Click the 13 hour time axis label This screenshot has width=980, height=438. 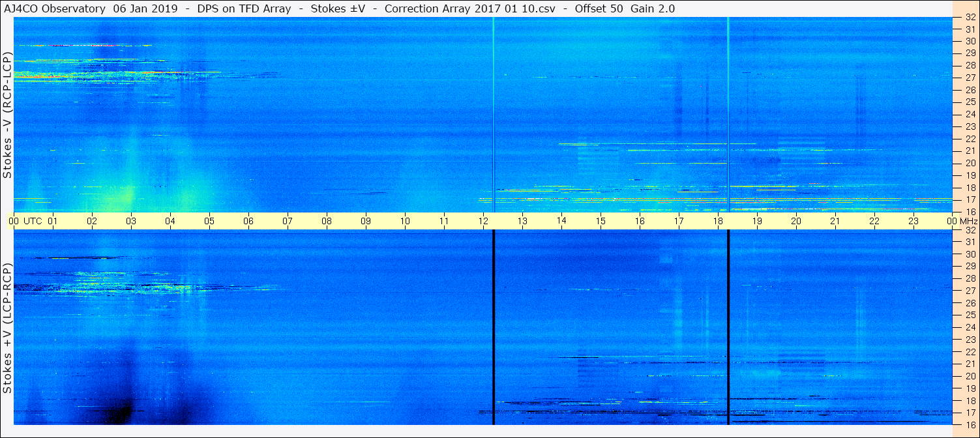point(522,221)
